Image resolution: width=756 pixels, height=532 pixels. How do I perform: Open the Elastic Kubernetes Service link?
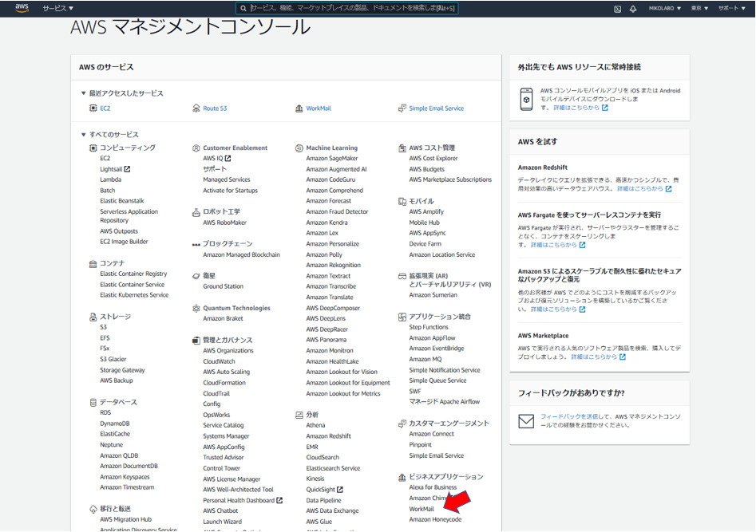click(134, 295)
